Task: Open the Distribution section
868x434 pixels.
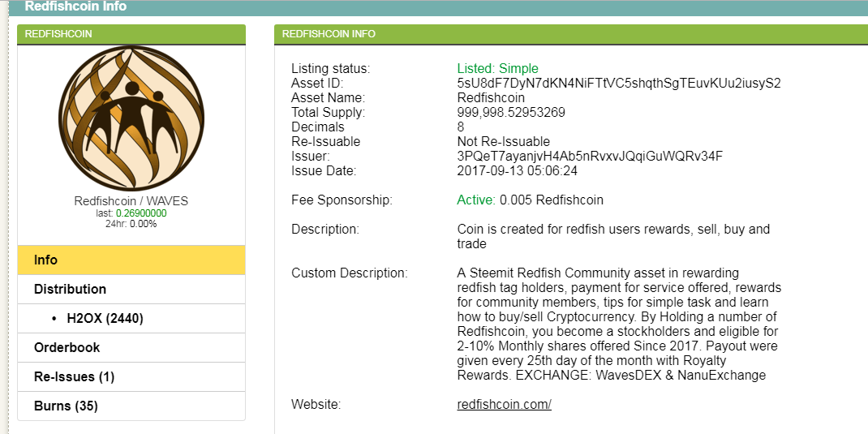Action: click(131, 290)
